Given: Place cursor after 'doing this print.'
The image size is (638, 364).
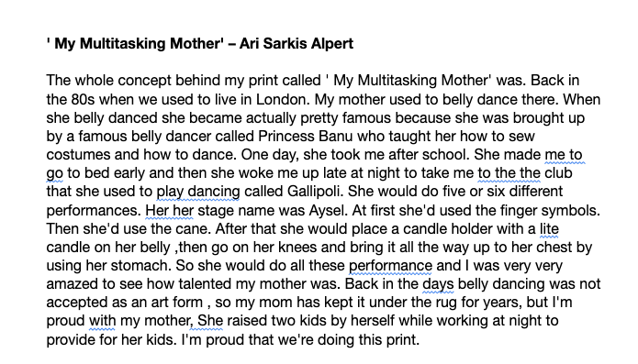Looking at the screenshot, I should click(x=420, y=339).
